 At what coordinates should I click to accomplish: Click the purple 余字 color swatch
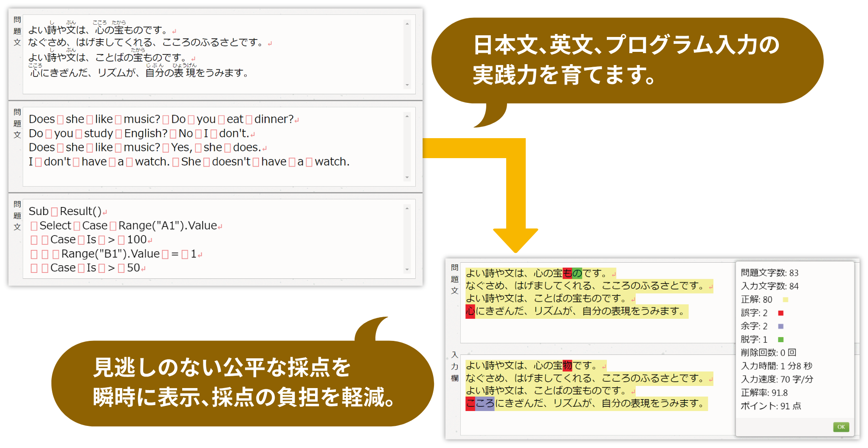[x=781, y=326]
